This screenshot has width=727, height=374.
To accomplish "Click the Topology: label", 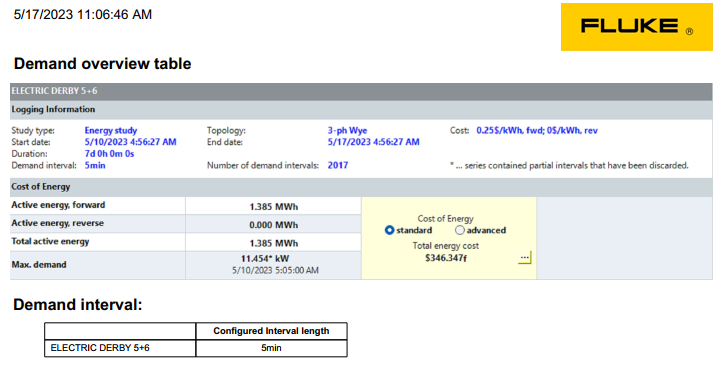I will (226, 131).
